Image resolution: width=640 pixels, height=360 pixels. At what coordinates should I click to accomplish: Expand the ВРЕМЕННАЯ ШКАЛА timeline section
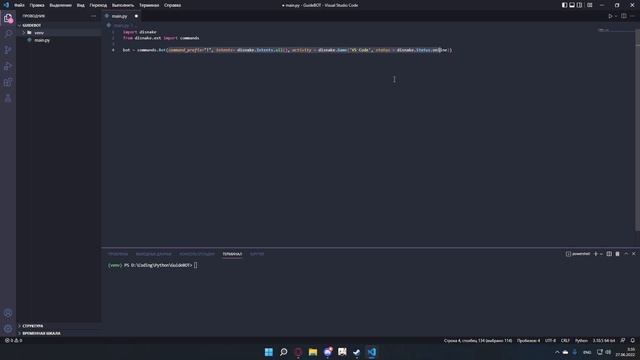(58, 333)
